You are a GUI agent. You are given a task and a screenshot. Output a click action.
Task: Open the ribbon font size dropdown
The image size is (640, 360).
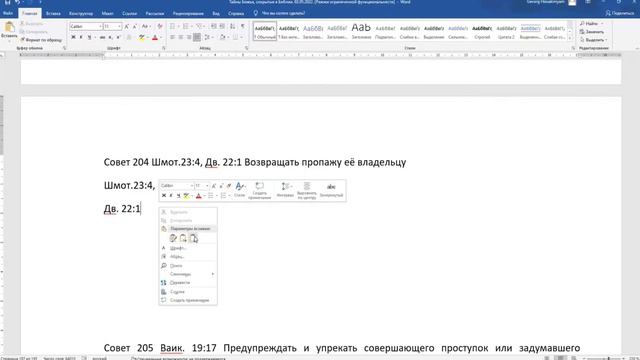(x=120, y=27)
